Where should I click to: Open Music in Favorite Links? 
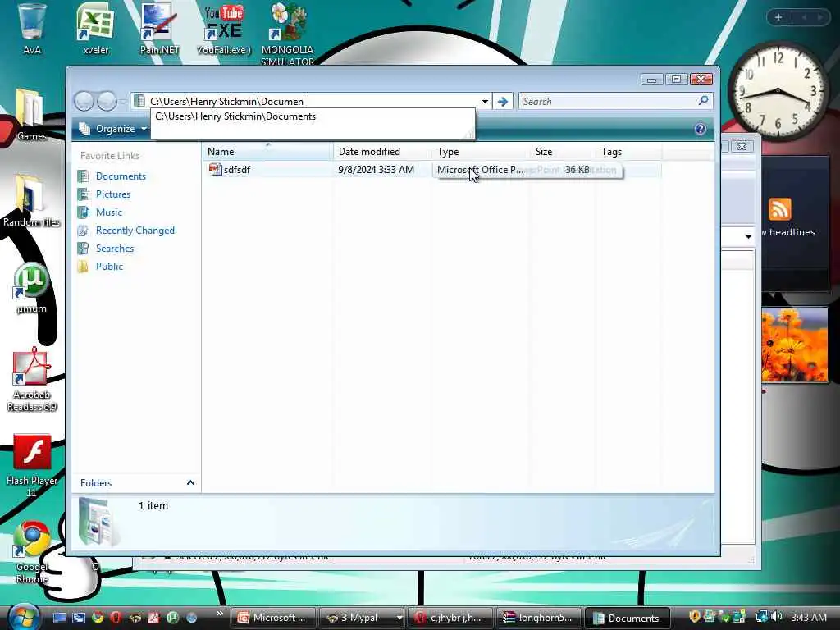coord(109,212)
